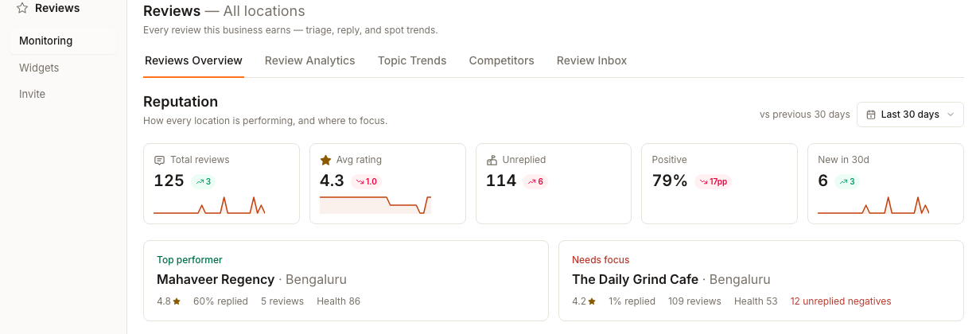
Task: Click the Avg rating star icon
Action: click(x=325, y=160)
